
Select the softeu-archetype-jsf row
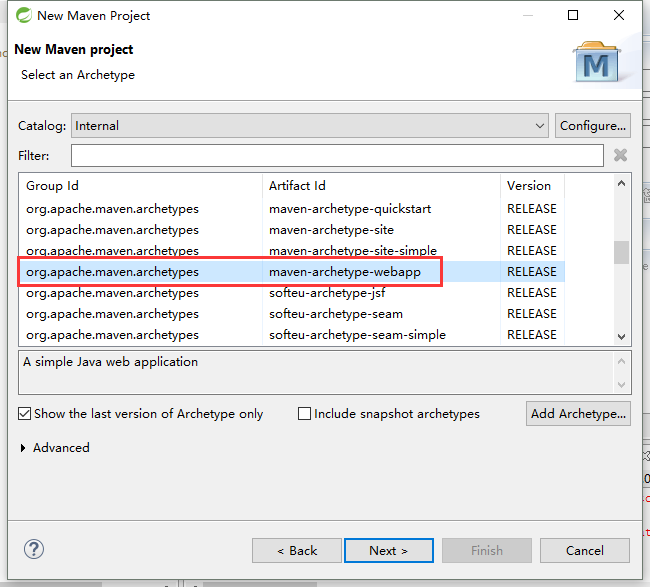291,293
